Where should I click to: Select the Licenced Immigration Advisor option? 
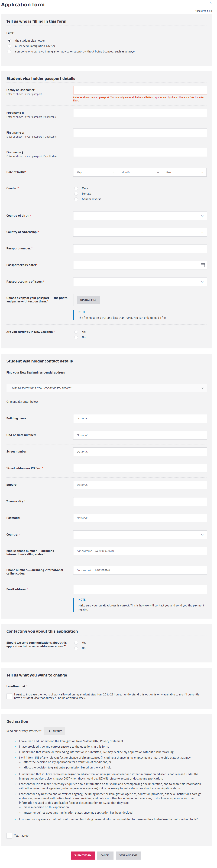tap(9, 46)
